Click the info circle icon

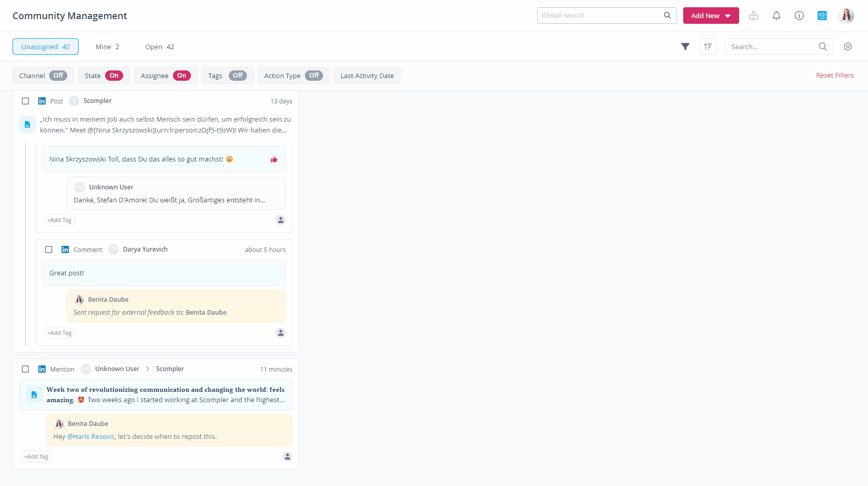799,16
